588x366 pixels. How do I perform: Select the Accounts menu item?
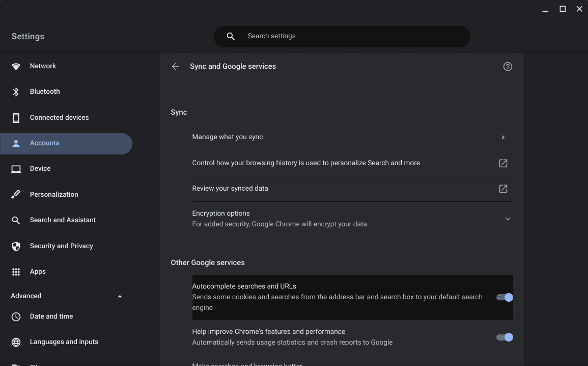pyautogui.click(x=66, y=143)
